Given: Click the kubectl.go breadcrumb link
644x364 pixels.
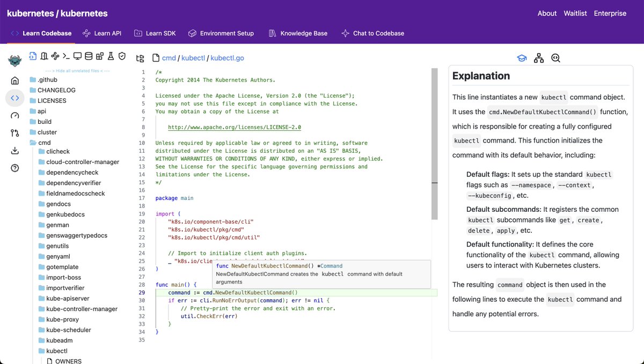Looking at the screenshot, I should click(228, 58).
